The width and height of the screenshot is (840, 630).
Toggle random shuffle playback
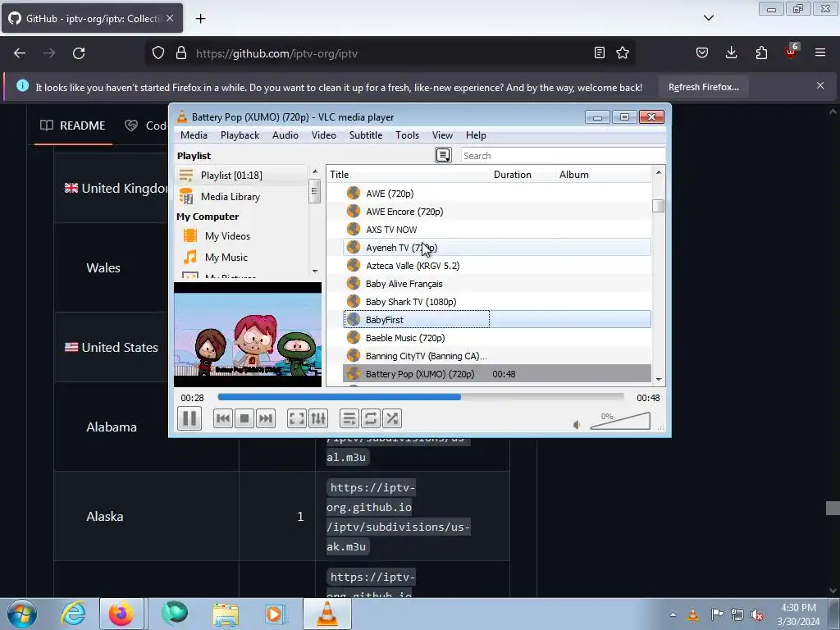tap(392, 418)
